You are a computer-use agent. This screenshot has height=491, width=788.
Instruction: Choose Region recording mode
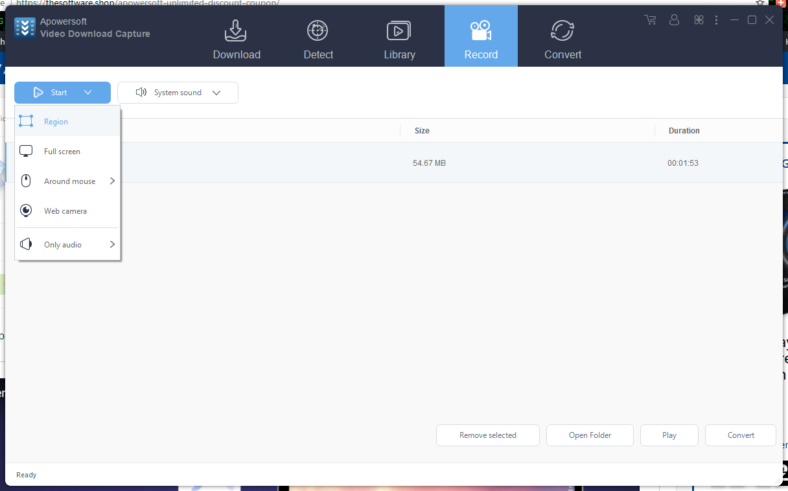click(68, 122)
